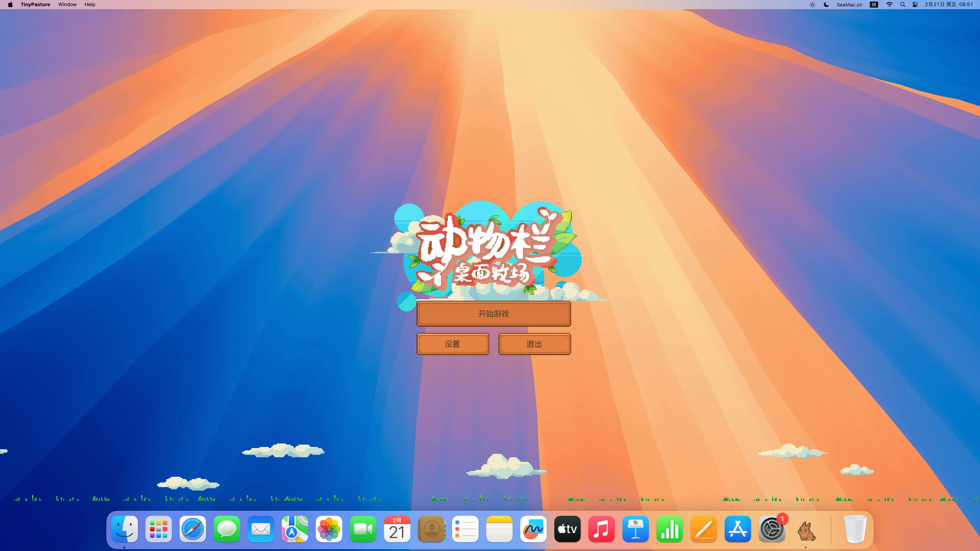Open Maps from the Dock
The width and height of the screenshot is (980, 551).
pyautogui.click(x=295, y=529)
